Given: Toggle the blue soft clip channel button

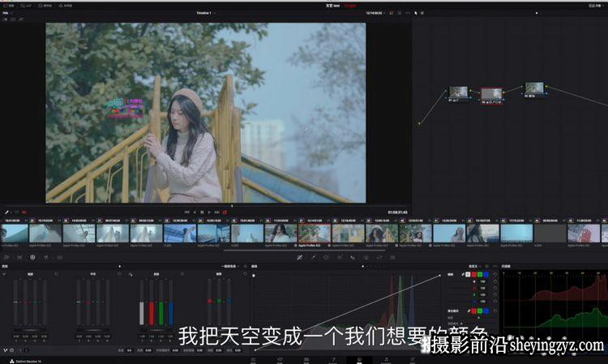Looking at the screenshot, I should 486,310.
